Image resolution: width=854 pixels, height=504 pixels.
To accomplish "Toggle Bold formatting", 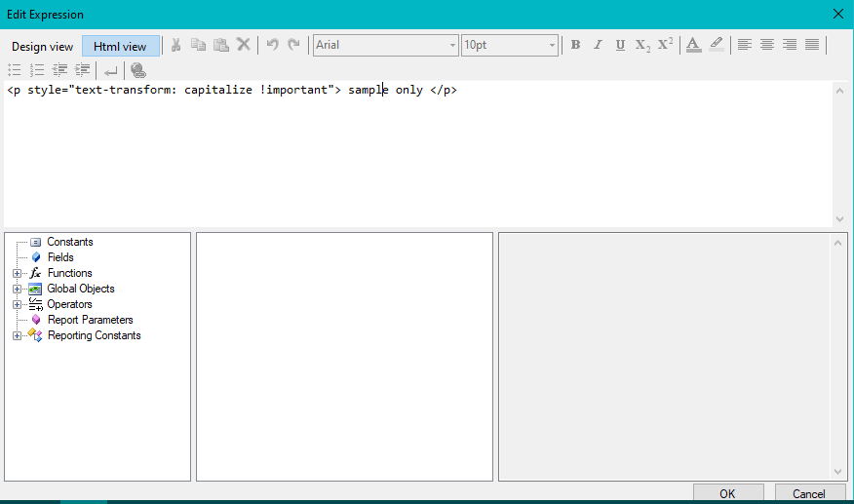I will (x=575, y=45).
